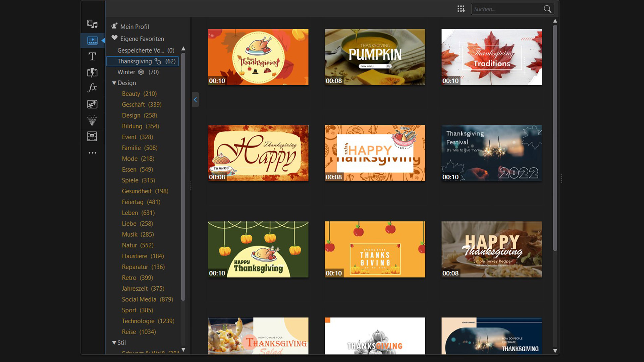Open the Particle room icon

pos(92,120)
